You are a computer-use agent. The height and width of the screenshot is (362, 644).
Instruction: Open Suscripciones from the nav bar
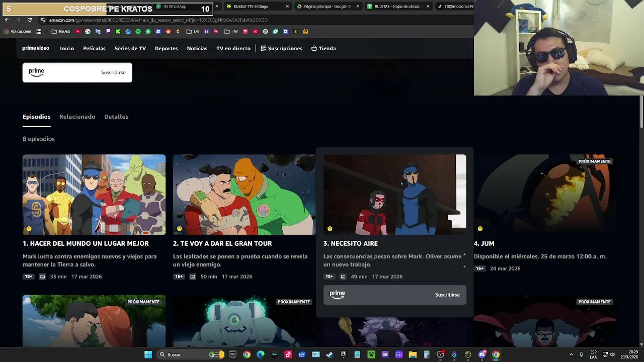(x=281, y=48)
